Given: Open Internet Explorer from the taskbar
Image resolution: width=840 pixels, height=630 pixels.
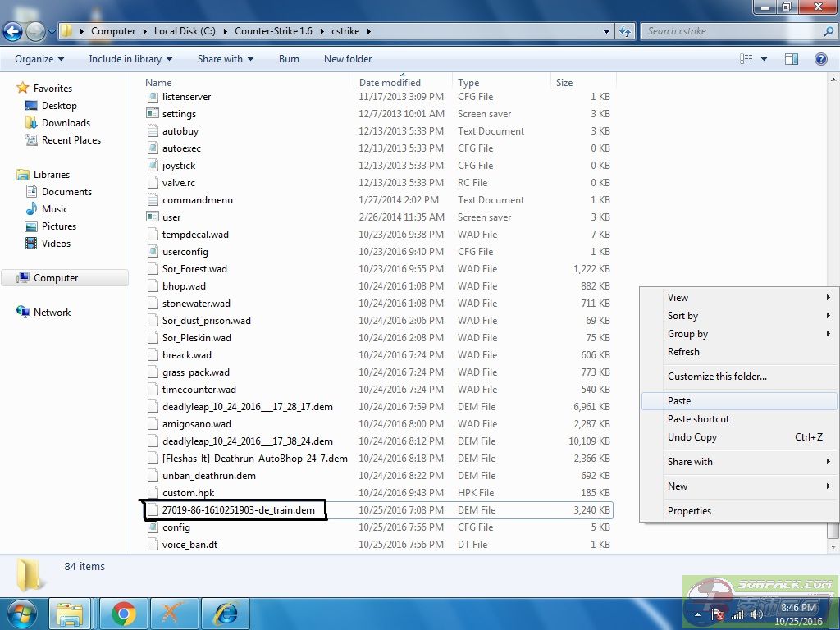Looking at the screenshot, I should click(x=225, y=614).
